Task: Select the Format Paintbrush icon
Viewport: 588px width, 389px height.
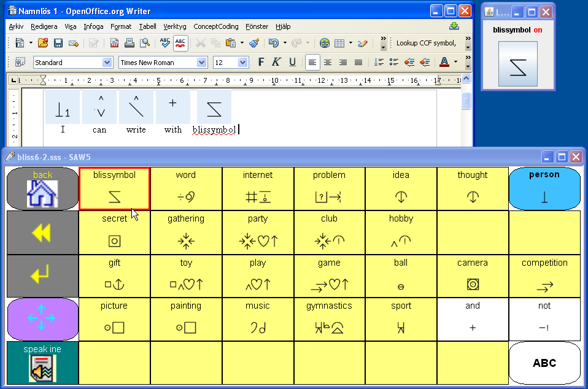Action: (x=255, y=43)
